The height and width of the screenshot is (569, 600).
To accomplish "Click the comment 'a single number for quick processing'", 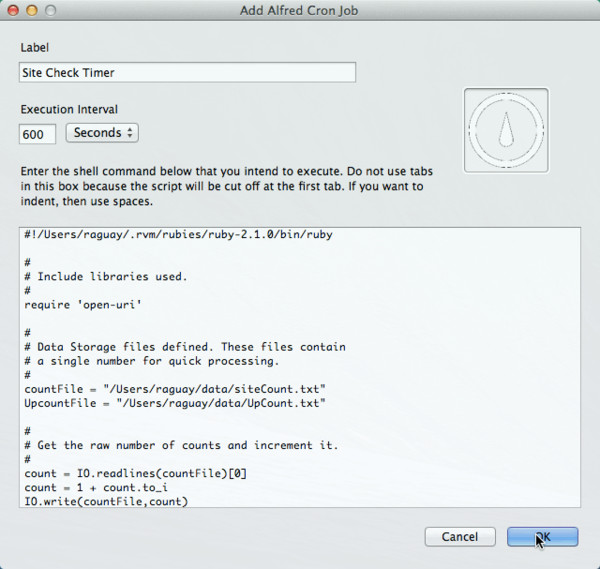I will 152,361.
